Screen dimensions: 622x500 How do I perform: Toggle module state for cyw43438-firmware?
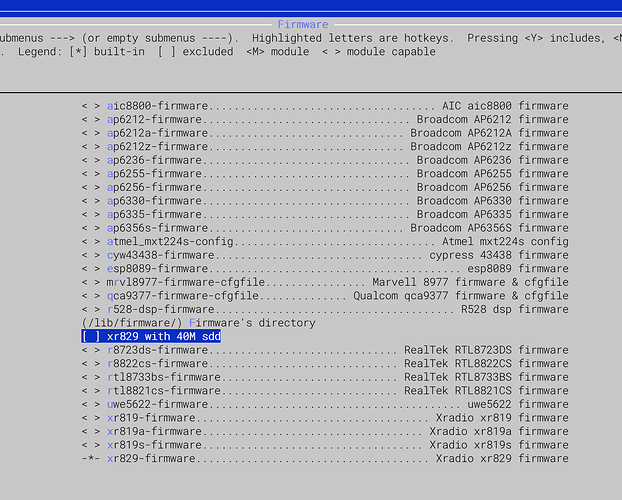coord(91,255)
